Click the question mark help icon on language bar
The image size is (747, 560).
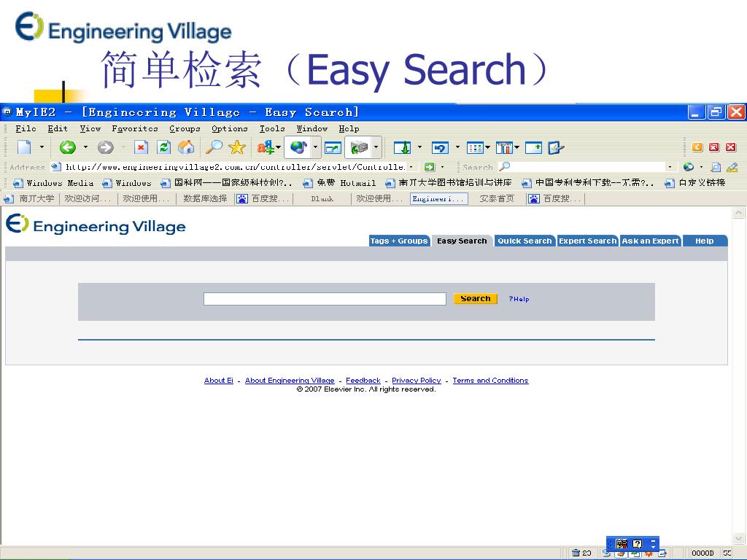click(x=638, y=544)
